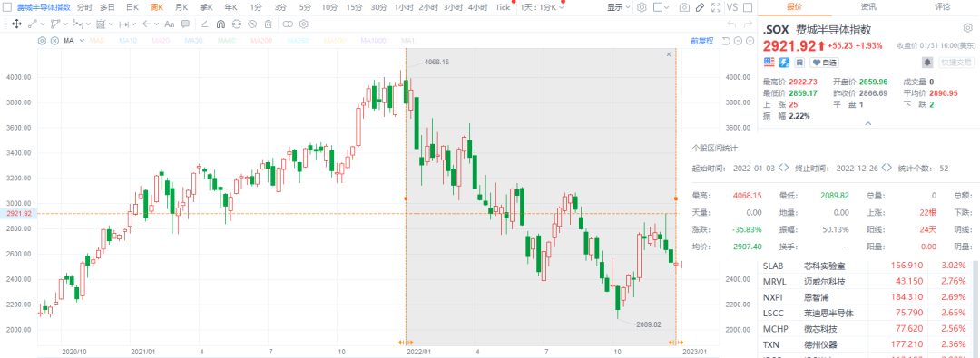The image size is (980, 358).
Task: Select the crosshair move cursor tool
Action: point(17,24)
